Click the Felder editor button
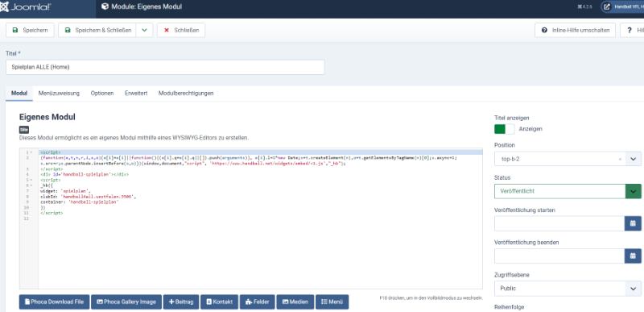 click(257, 302)
